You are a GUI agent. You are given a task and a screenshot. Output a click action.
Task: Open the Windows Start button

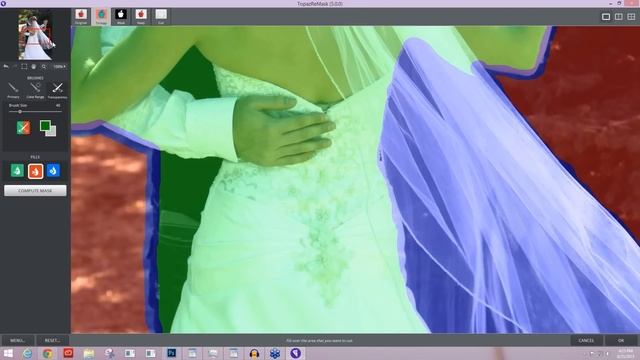click(x=8, y=353)
